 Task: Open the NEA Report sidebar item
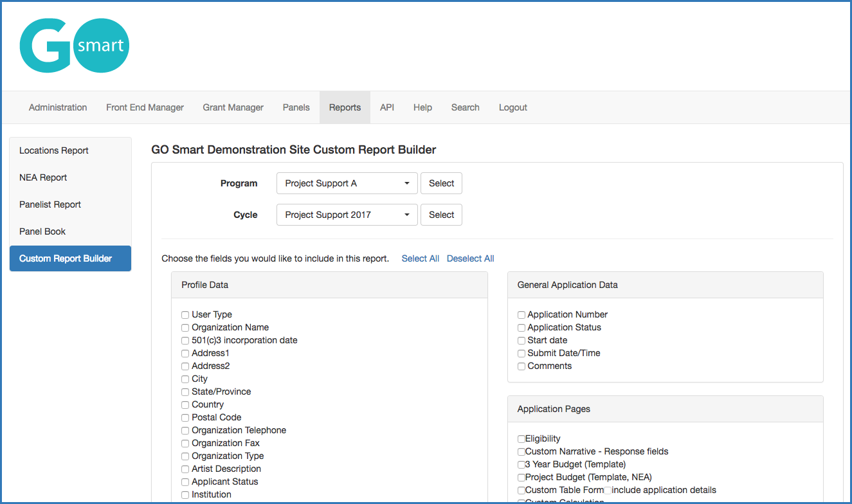click(x=43, y=177)
